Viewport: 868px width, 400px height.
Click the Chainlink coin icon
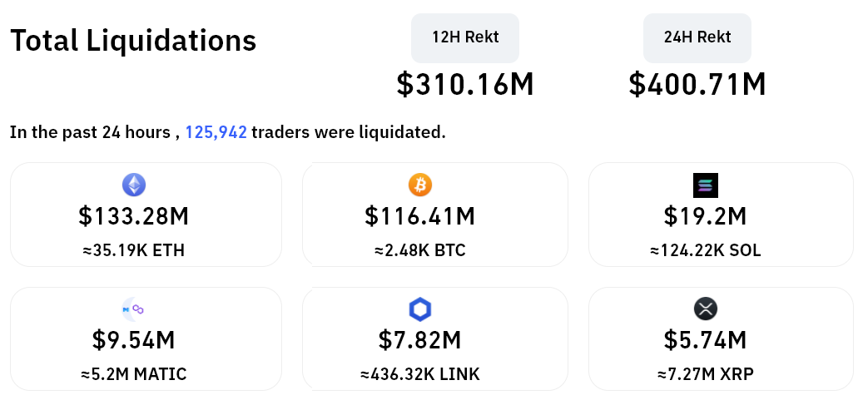click(420, 309)
